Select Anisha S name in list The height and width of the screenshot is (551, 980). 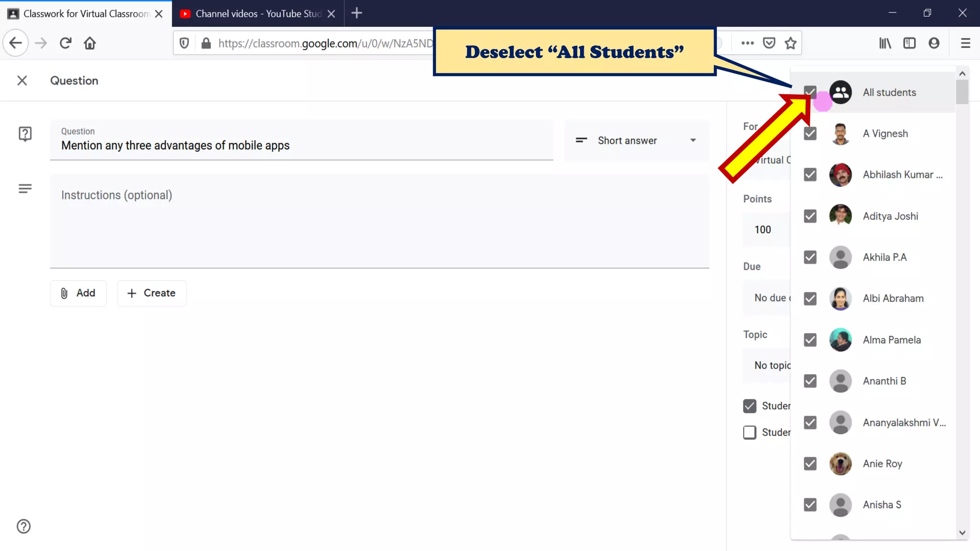pyautogui.click(x=882, y=505)
